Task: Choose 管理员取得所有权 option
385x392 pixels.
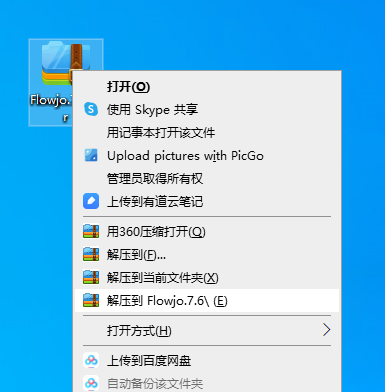Action: [207, 178]
